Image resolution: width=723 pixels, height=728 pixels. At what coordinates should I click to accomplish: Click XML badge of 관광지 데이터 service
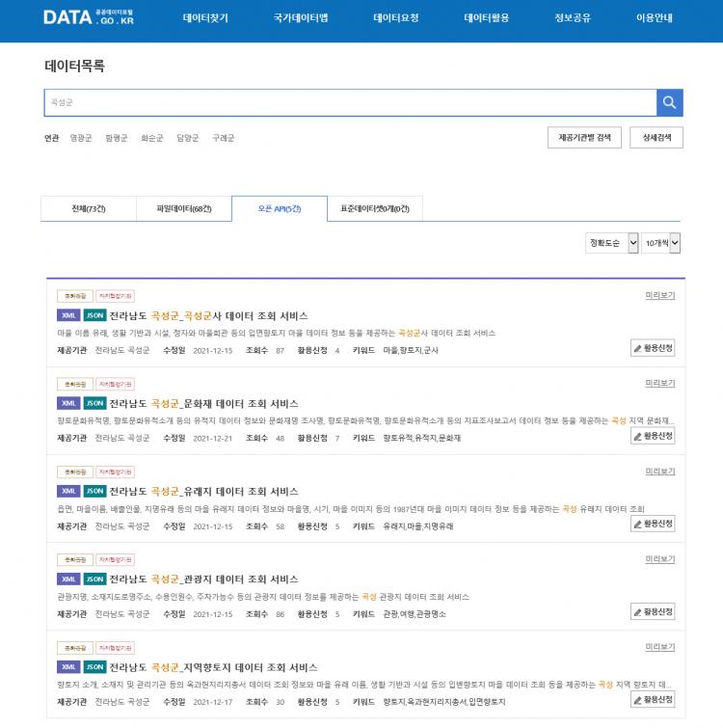[x=68, y=579]
